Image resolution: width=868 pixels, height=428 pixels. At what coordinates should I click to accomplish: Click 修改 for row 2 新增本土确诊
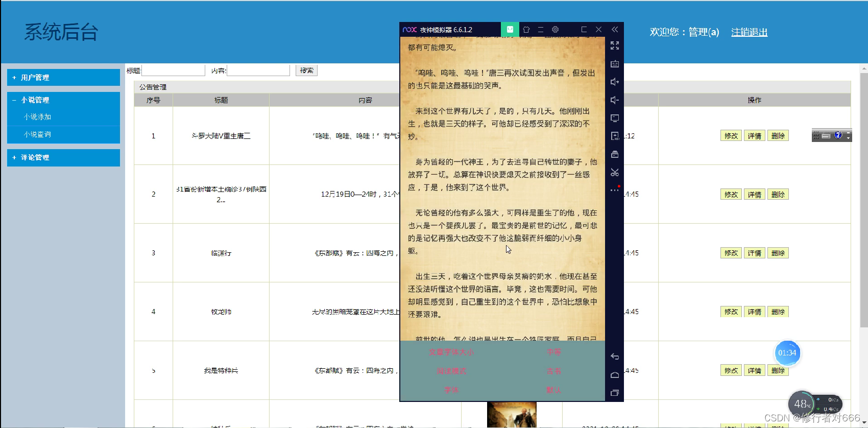(x=731, y=195)
